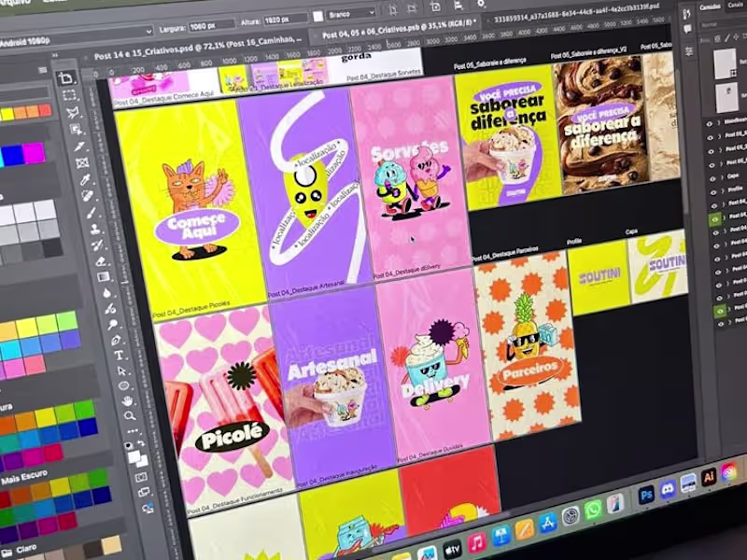Switch to Post 04, 05 e 06_Criativos.psb tab

[399, 28]
